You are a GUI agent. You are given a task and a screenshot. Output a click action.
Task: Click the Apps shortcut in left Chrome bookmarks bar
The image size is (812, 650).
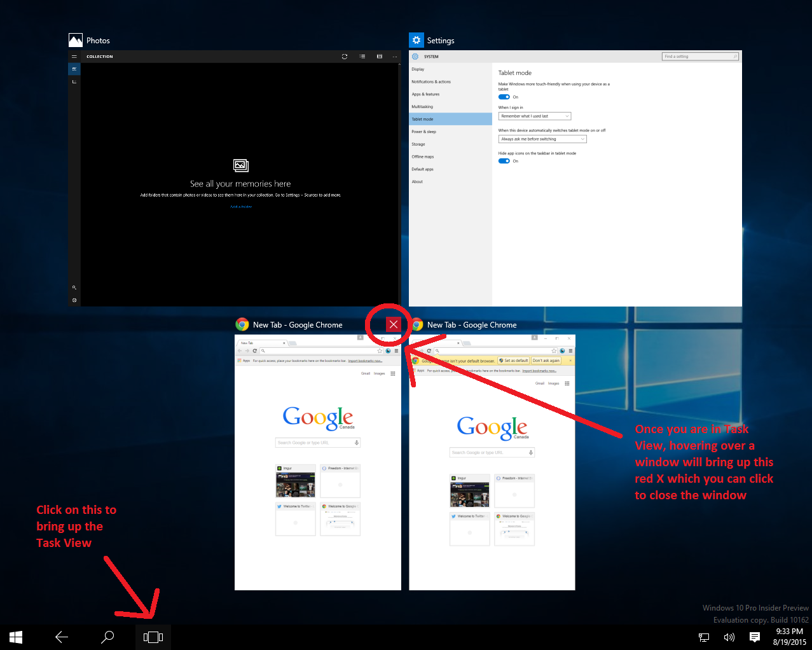coord(244,361)
